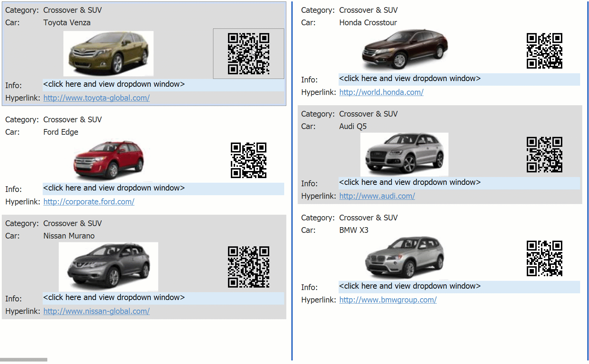589x364 pixels.
Task: Click the 'Ford Edge' car name
Action: point(61,132)
